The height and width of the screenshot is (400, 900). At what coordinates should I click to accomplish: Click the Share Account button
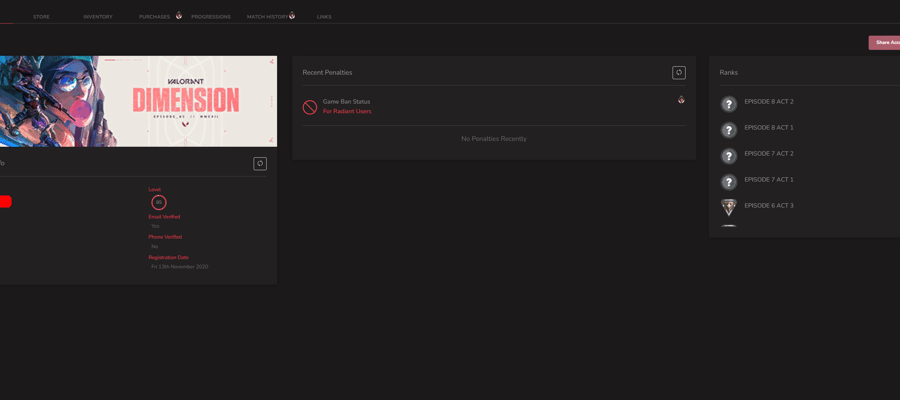[884, 42]
